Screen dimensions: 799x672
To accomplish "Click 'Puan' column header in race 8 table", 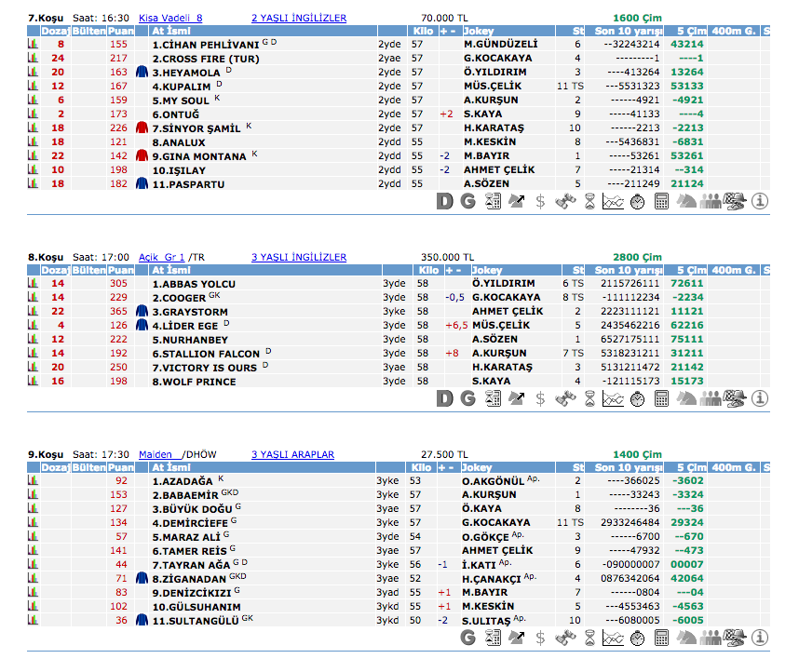I will coord(120,270).
